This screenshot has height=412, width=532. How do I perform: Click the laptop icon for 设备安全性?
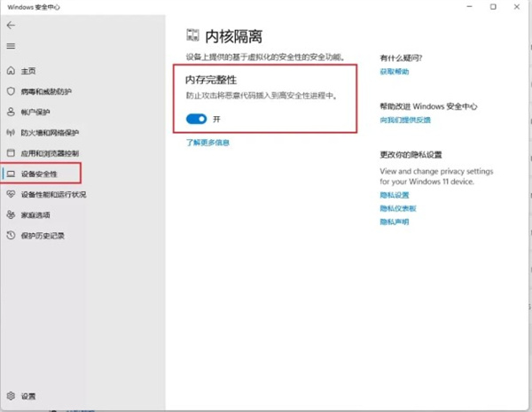[11, 174]
